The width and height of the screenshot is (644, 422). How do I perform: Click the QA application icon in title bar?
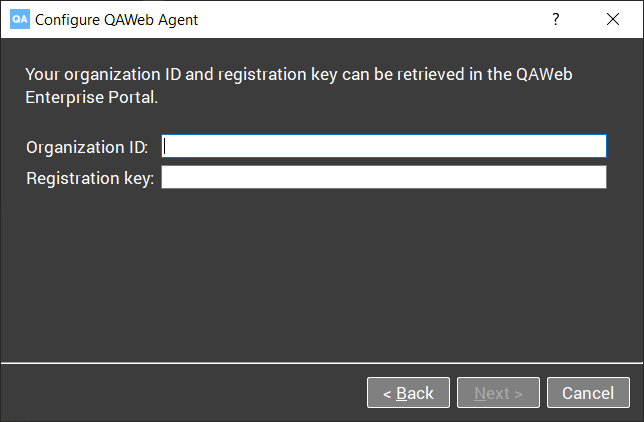(x=20, y=19)
